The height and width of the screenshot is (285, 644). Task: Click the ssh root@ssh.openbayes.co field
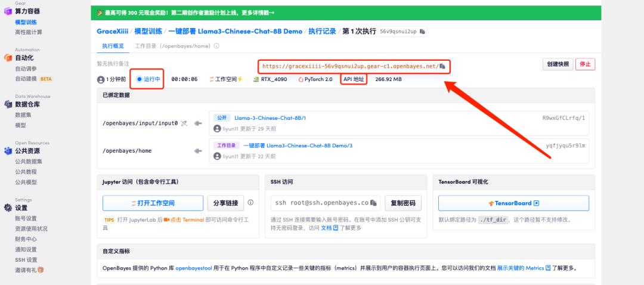tap(326, 203)
